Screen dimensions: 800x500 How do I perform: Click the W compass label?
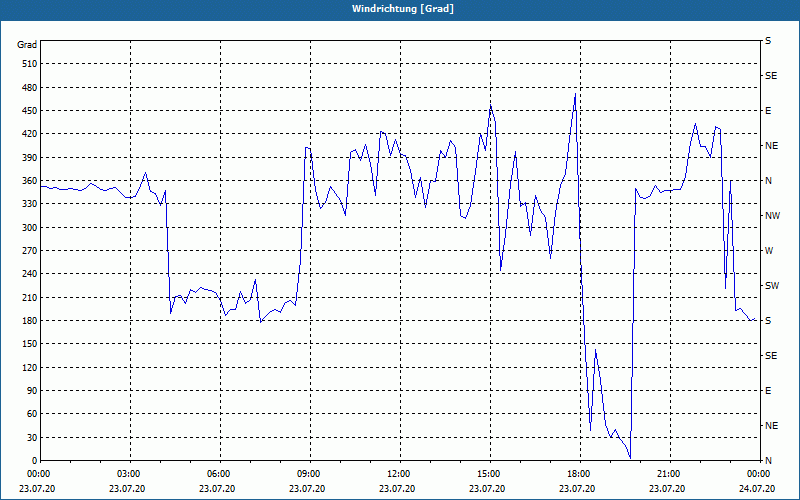769,251
